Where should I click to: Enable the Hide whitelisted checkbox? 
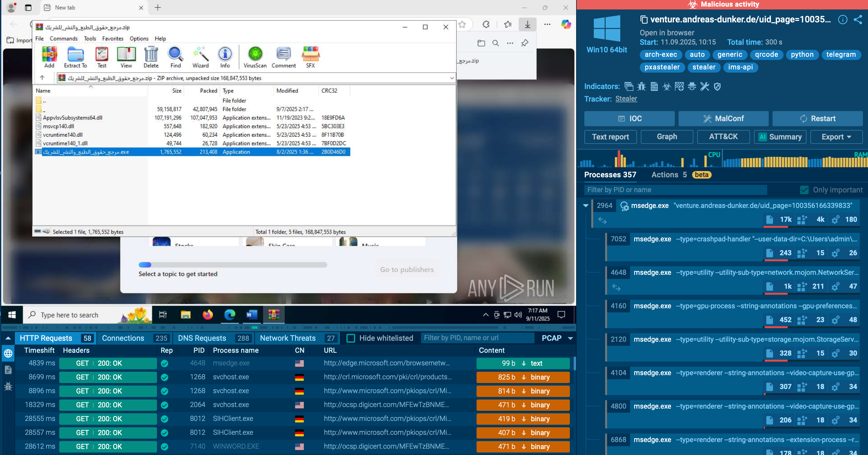[350, 338]
